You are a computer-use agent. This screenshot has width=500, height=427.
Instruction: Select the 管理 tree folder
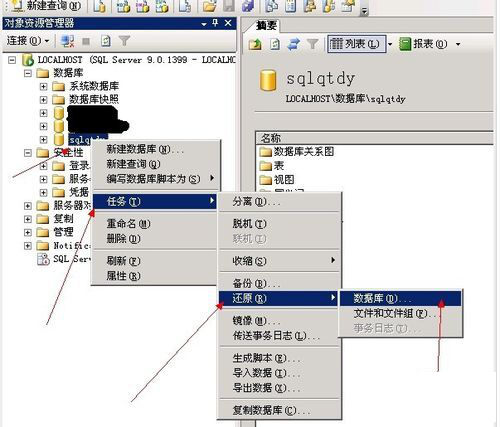(x=63, y=232)
